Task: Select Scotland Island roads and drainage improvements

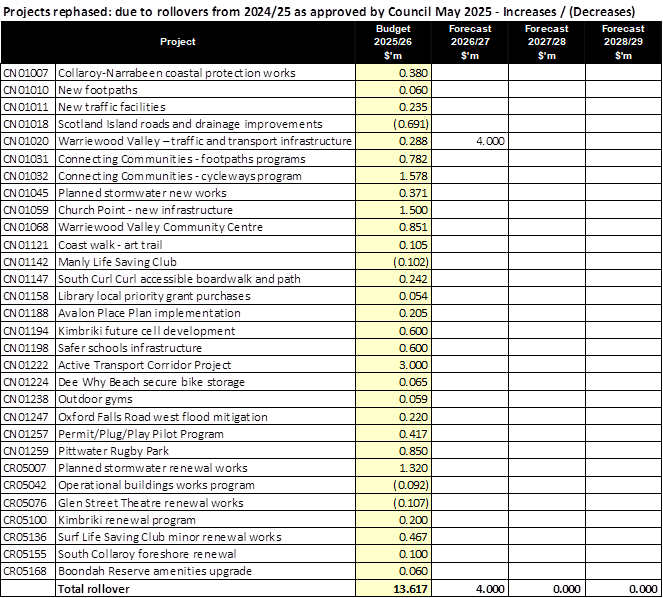Action: (190, 124)
